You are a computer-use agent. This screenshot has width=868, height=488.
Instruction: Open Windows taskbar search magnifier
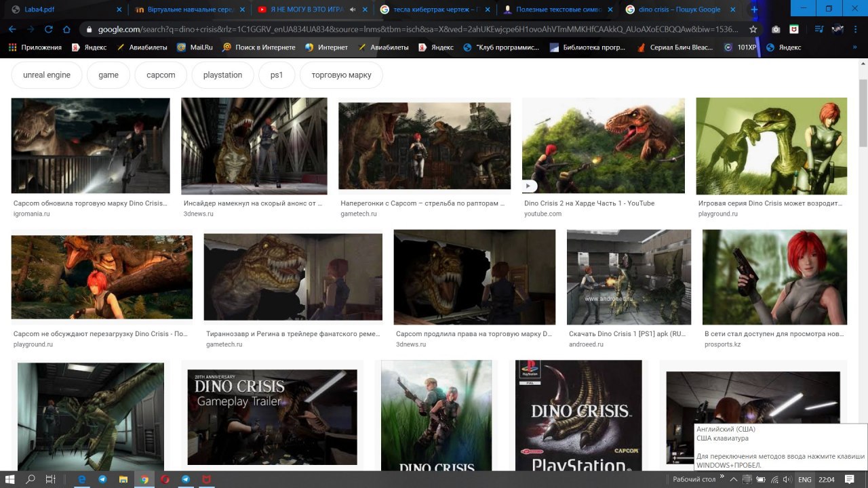[x=31, y=479]
